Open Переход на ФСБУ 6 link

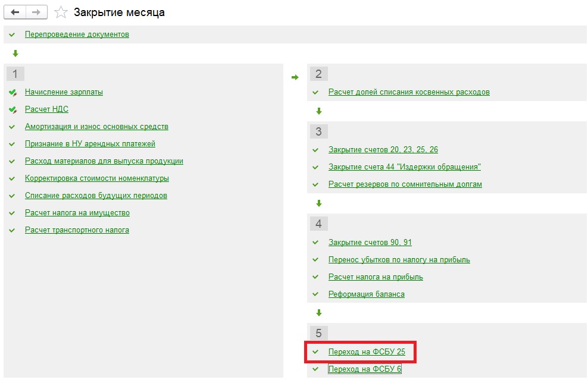click(365, 369)
